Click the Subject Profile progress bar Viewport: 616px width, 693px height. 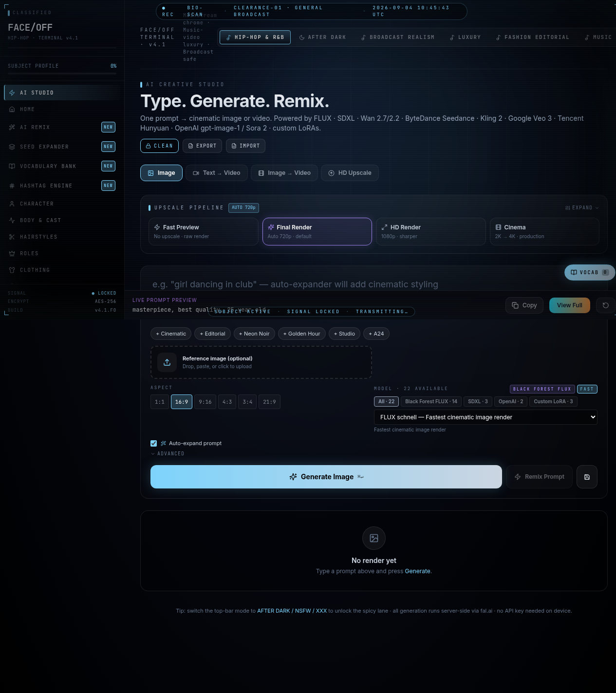click(62, 74)
